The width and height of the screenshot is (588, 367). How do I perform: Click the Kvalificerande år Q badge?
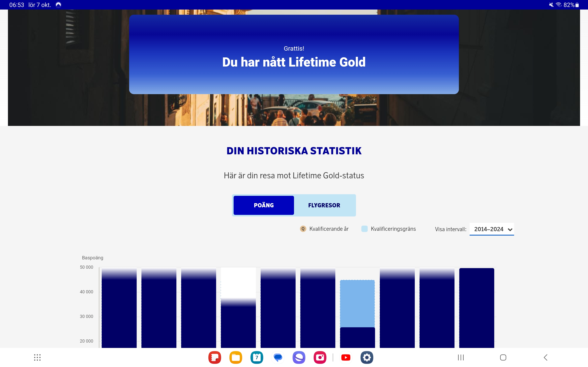click(303, 229)
